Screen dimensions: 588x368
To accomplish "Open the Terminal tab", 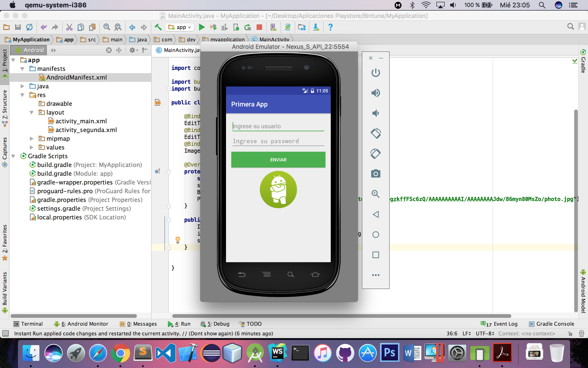I will tap(28, 324).
